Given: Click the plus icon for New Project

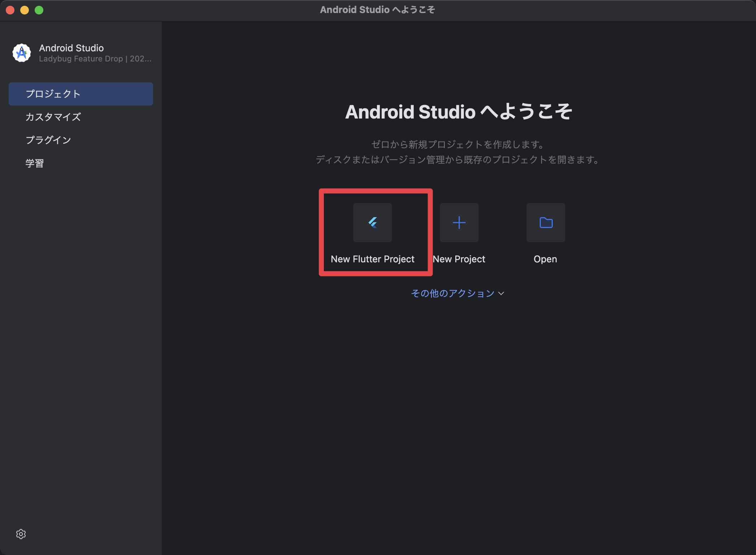Looking at the screenshot, I should click(459, 223).
